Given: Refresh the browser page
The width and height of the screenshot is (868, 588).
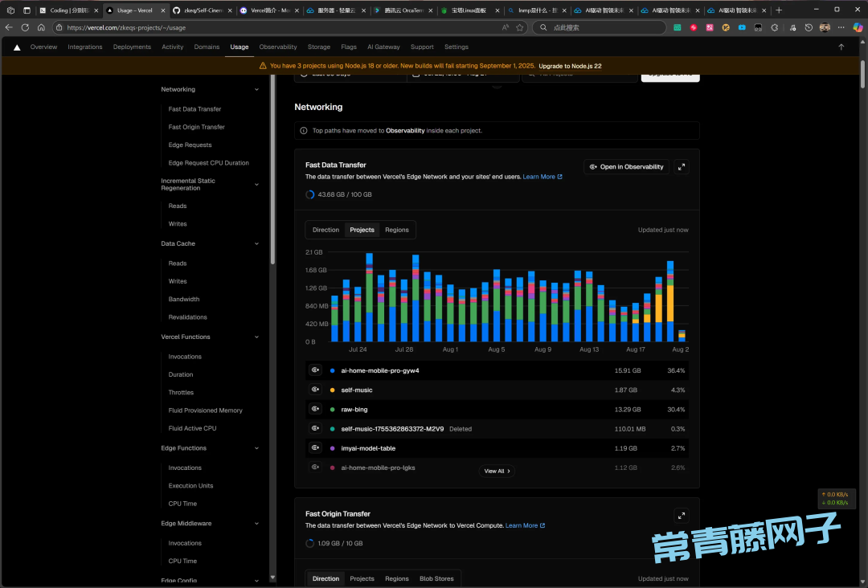Looking at the screenshot, I should click(x=25, y=27).
